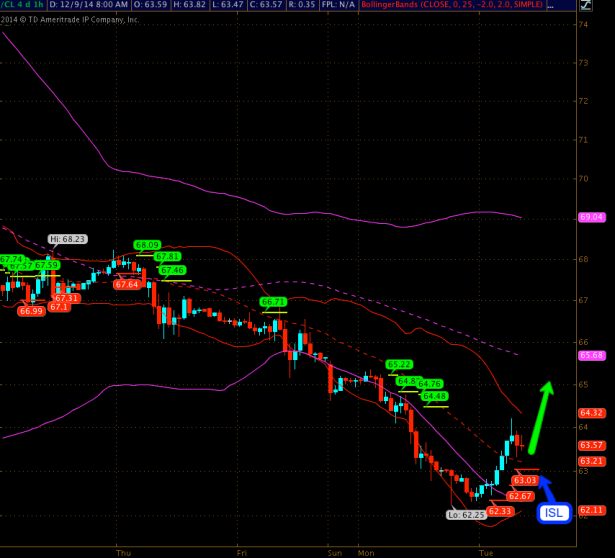Image resolution: width=615 pixels, height=558 pixels.
Task: Select the green 65.22 price label
Action: tap(399, 364)
